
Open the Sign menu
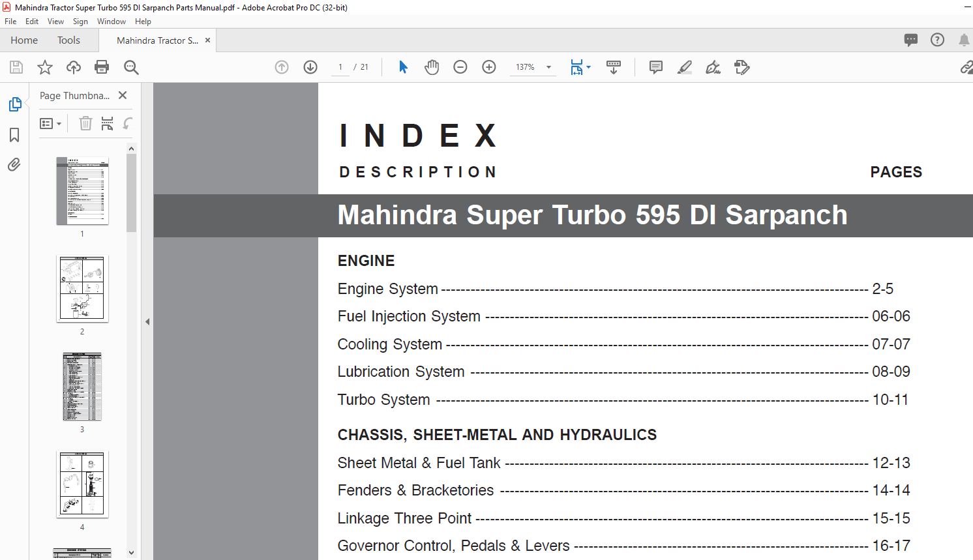click(80, 22)
